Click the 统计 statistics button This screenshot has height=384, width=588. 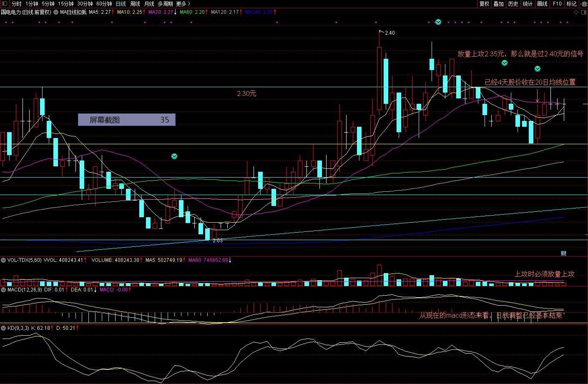pyautogui.click(x=528, y=4)
